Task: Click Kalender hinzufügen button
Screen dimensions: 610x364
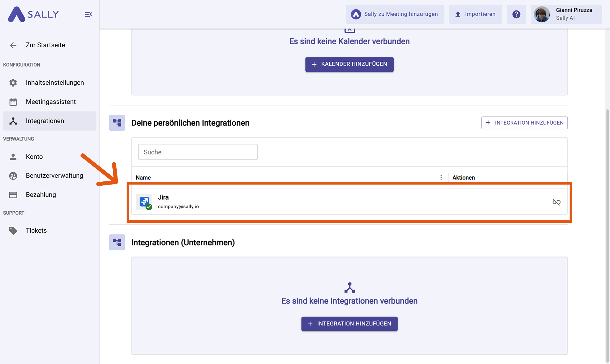Action: coord(349,64)
